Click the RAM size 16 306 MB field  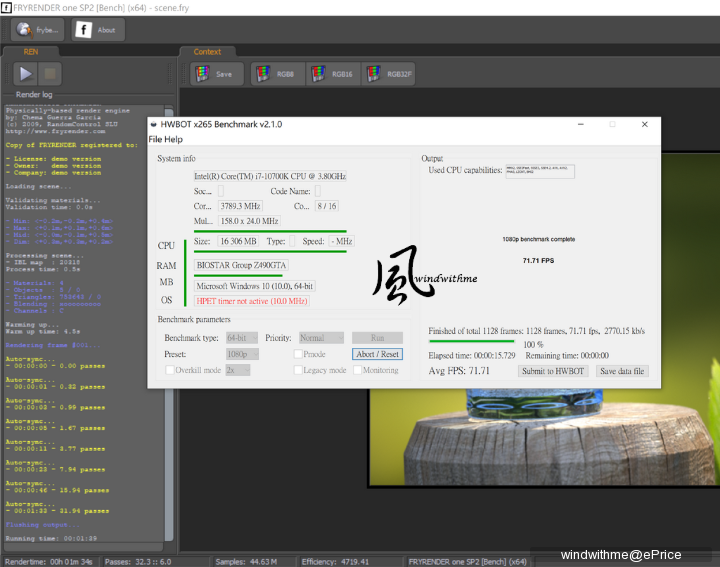[238, 241]
